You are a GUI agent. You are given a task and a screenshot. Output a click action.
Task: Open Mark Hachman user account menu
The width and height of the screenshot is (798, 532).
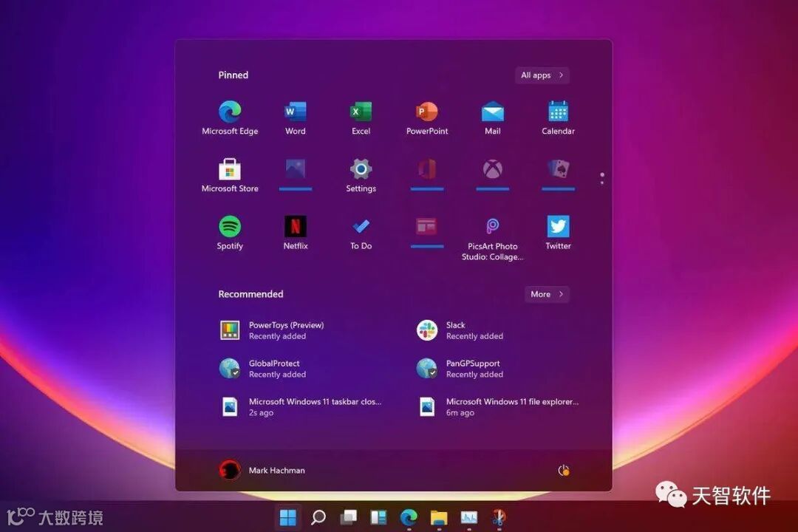[262, 471]
